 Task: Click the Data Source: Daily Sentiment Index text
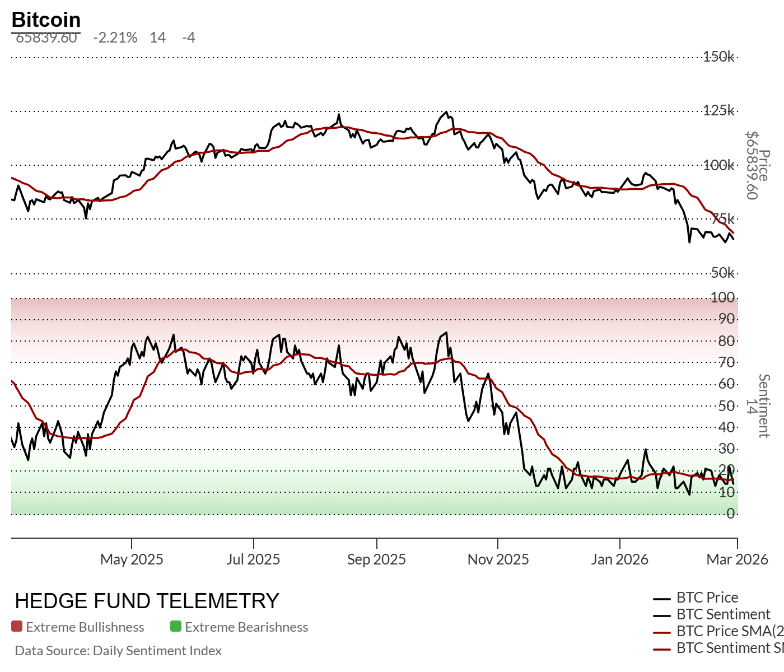click(118, 651)
